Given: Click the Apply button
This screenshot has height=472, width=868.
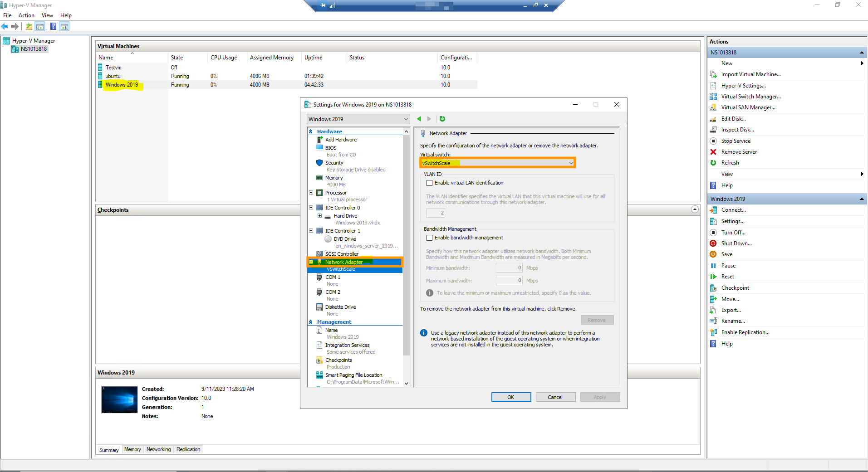Looking at the screenshot, I should pos(600,397).
